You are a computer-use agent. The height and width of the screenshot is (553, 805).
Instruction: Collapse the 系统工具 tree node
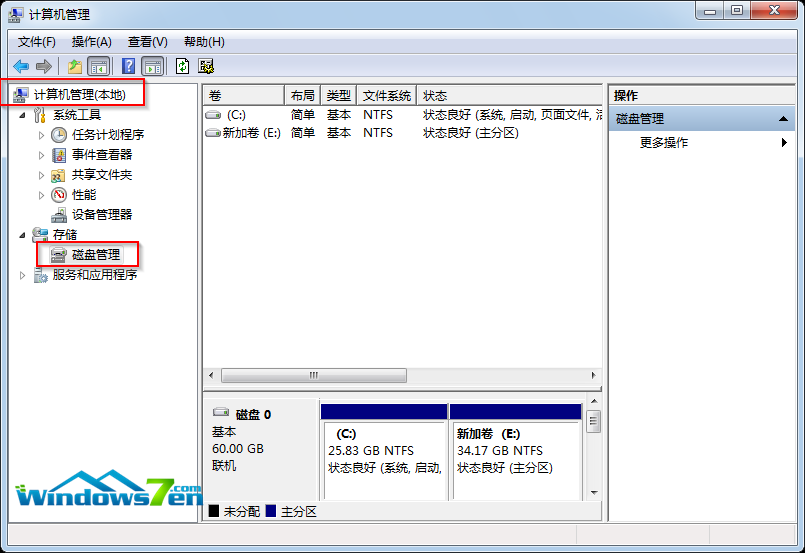point(22,115)
